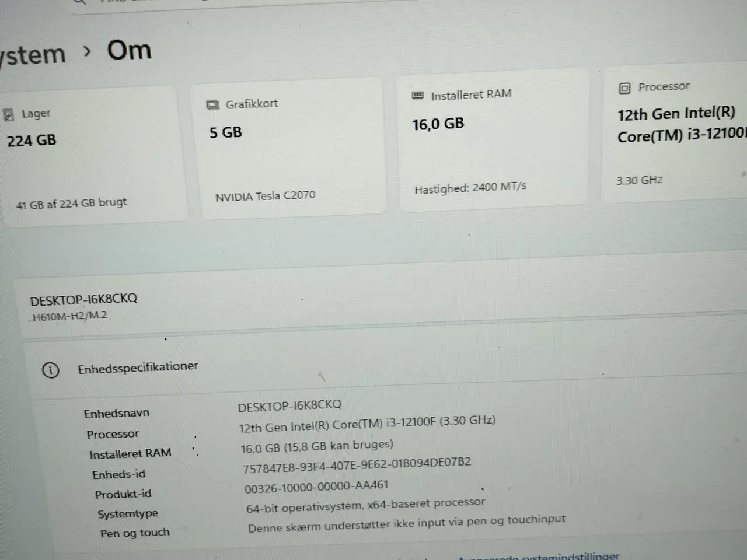
Task: Click '64-bit operativsystem, x64-baseret processor'
Action: click(365, 505)
